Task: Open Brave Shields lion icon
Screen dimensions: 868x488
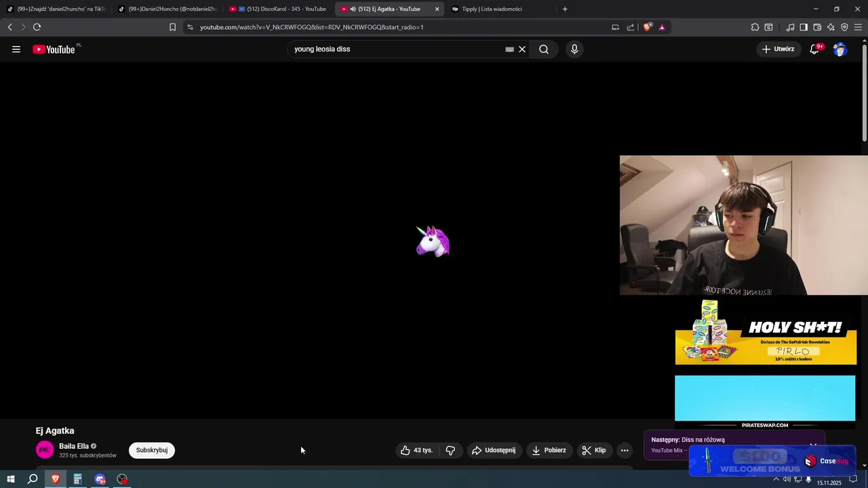Action: coord(648,27)
